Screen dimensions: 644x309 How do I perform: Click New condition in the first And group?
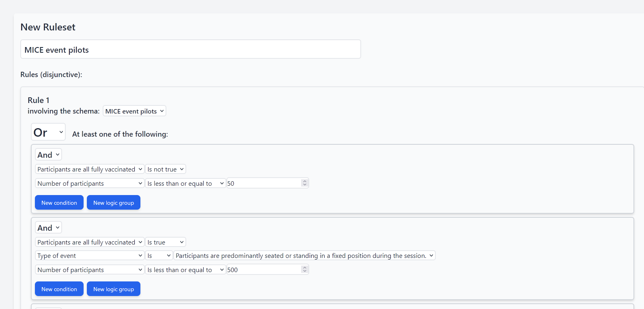click(59, 203)
